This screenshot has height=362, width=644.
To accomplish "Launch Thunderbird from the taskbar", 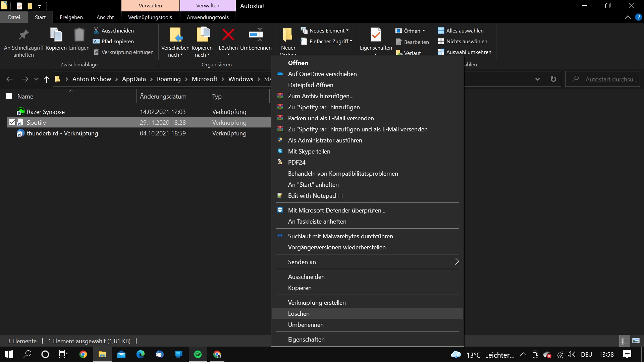I will [x=159, y=354].
